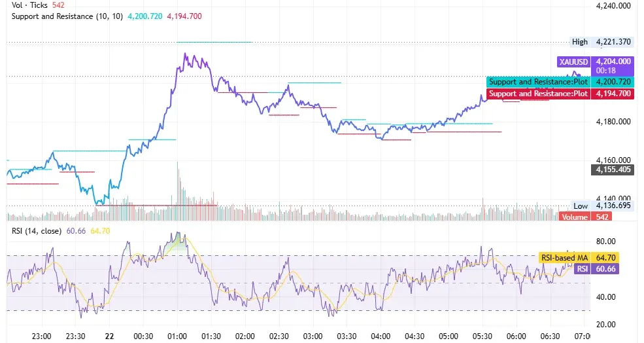
Task: Click the 06:00 time axis label
Action: (516, 336)
